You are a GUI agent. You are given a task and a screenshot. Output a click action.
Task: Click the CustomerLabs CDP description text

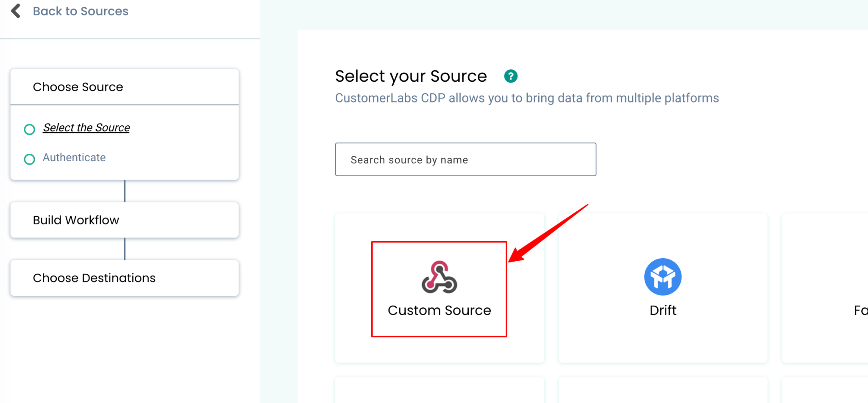(527, 98)
